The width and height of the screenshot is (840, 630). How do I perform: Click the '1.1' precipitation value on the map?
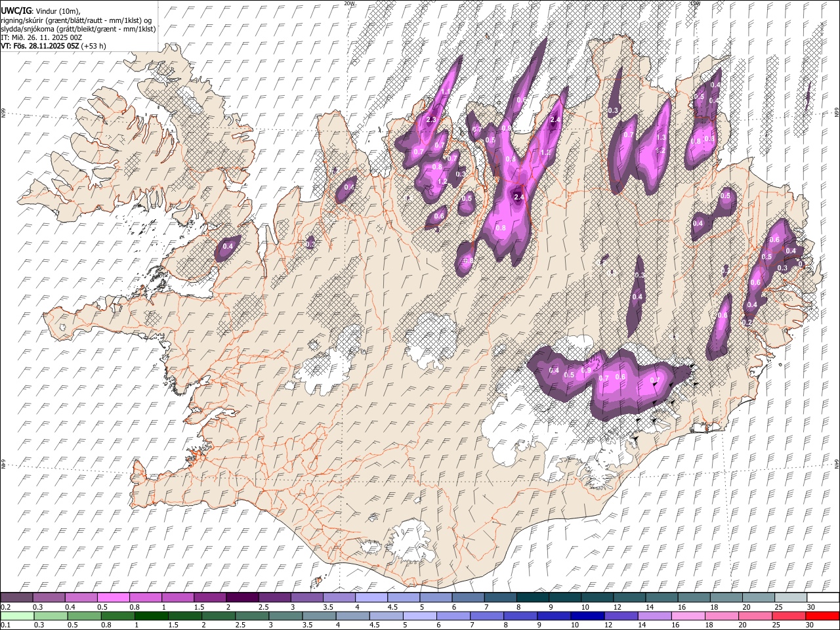tap(446, 91)
